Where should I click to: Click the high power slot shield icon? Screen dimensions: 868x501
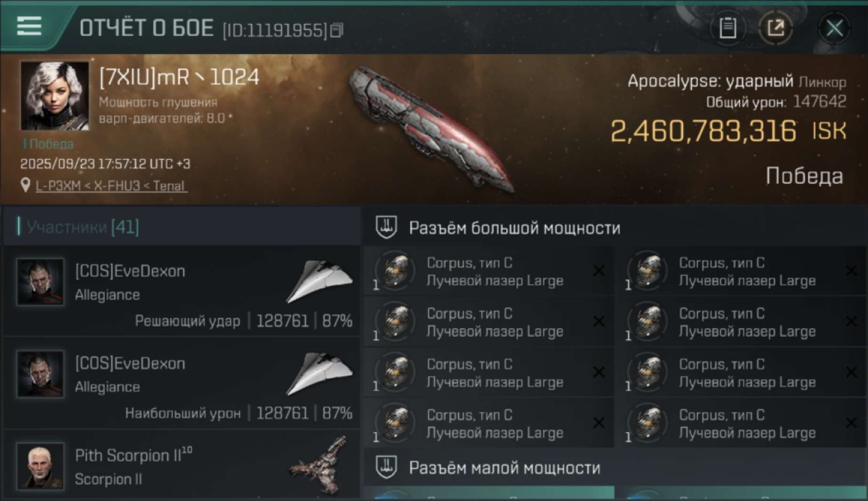tap(386, 227)
